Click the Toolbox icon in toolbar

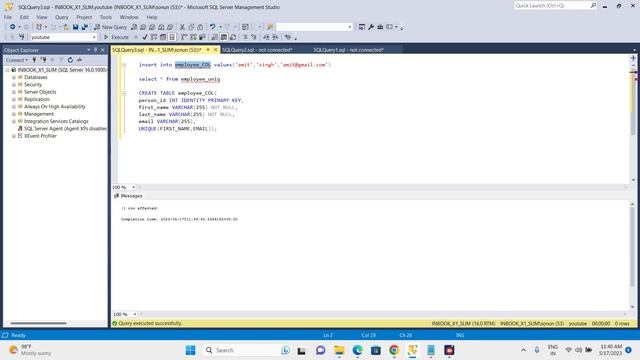[380, 27]
